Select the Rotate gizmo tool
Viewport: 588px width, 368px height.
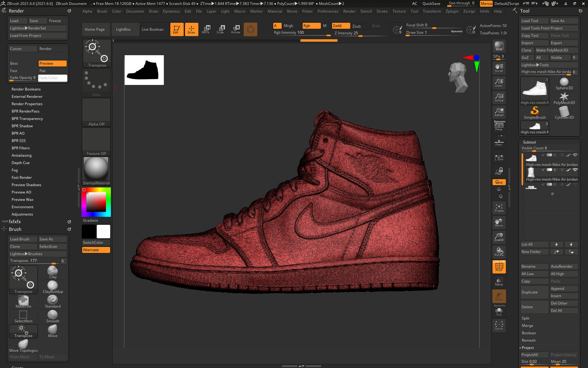tap(236, 29)
